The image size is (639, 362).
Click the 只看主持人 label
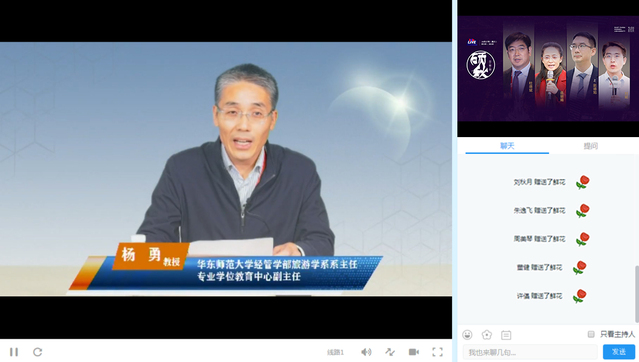pos(617,334)
